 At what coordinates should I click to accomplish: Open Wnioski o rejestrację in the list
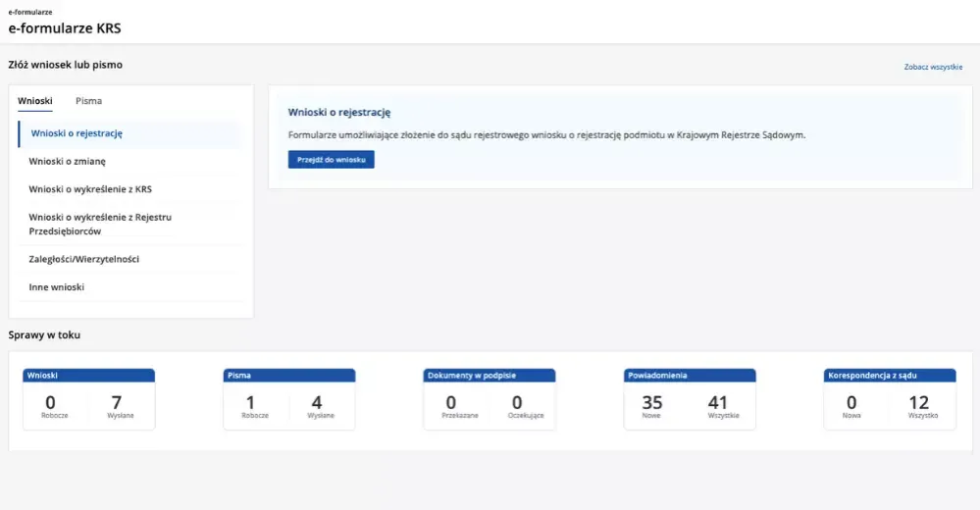(77, 133)
